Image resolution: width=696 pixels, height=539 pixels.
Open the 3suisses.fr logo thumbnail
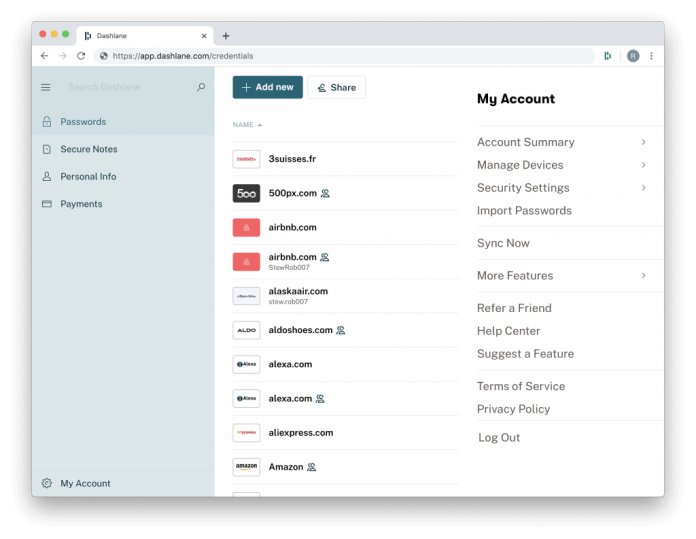pyautogui.click(x=246, y=159)
